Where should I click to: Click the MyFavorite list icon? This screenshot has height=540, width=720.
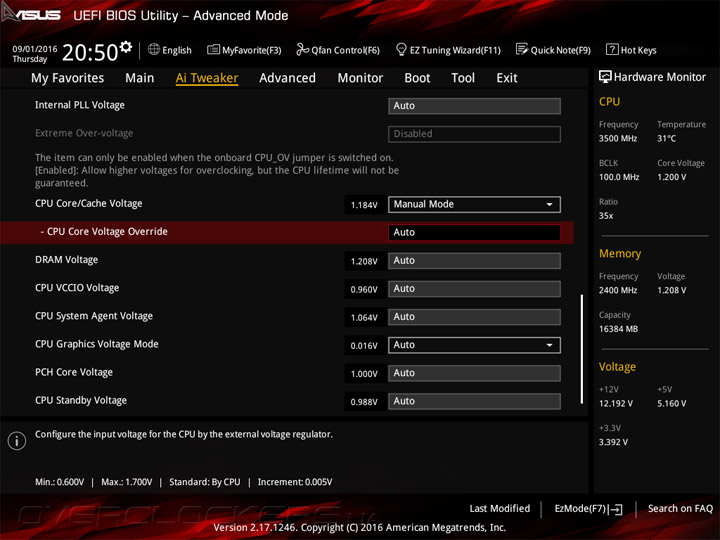tap(213, 49)
